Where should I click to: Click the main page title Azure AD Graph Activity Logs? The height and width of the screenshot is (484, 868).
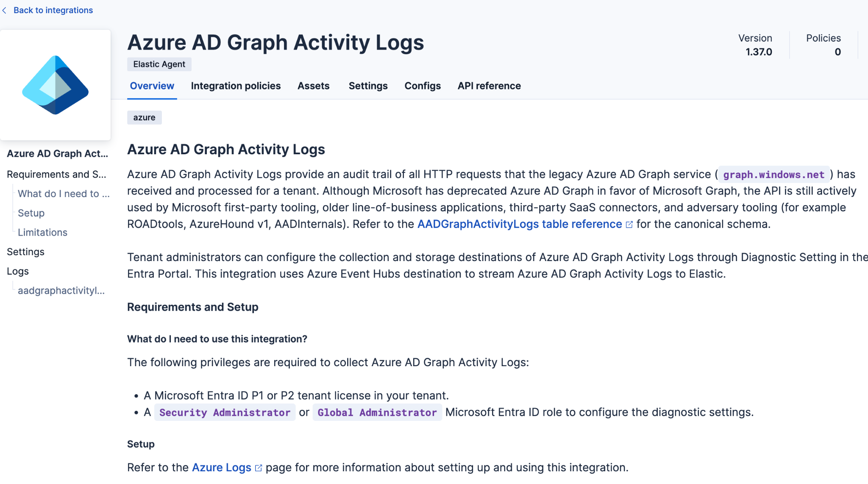pos(275,42)
